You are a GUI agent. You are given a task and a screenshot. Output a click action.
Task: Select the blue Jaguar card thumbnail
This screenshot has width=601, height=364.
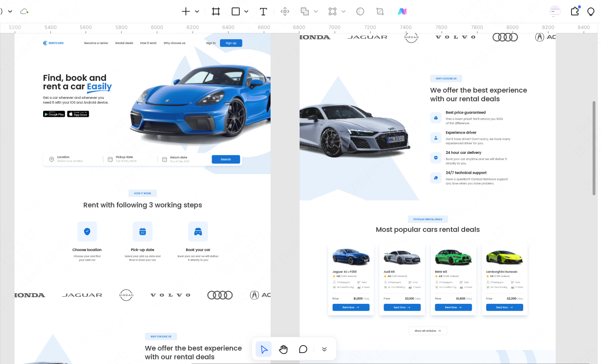(351, 257)
